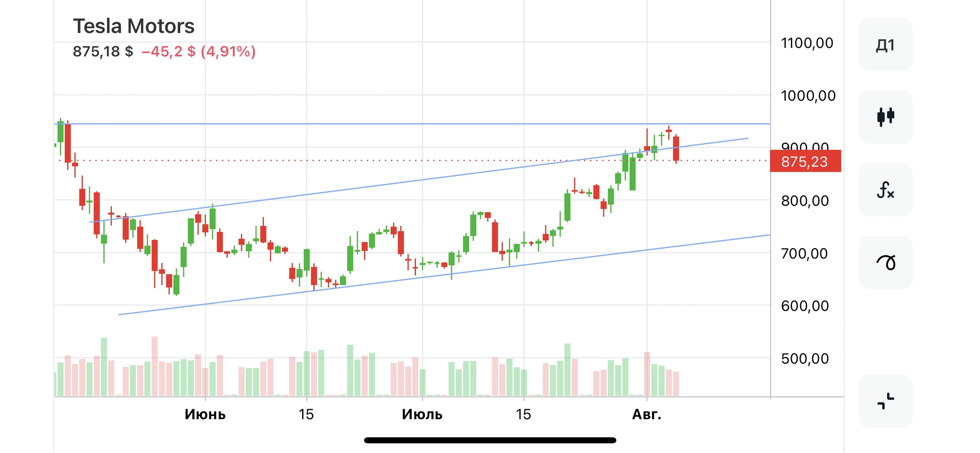Open indicators via fx icon

(x=885, y=190)
